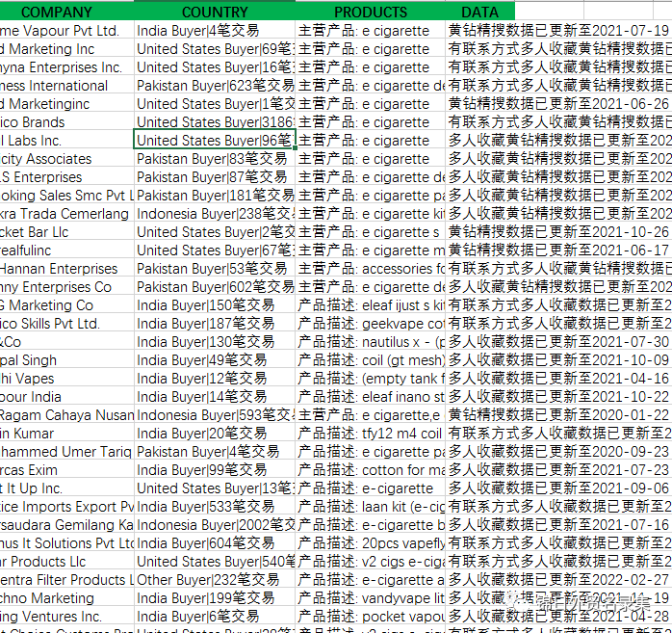
Task: Click the 'oking Sales Smc Pvt' company cell
Action: point(66,196)
